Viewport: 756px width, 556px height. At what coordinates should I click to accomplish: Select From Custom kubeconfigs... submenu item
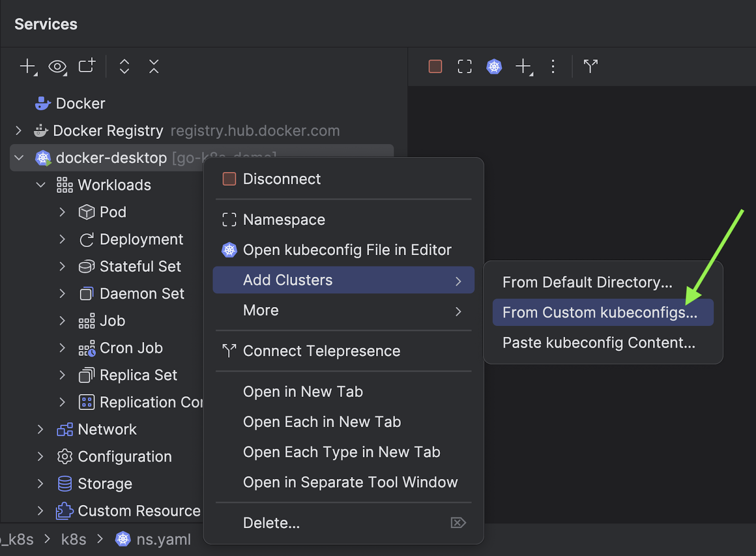coord(603,312)
